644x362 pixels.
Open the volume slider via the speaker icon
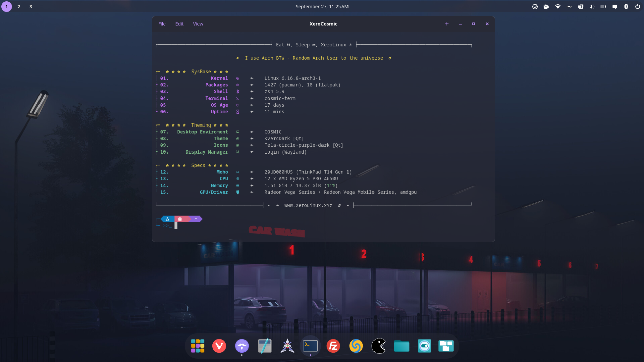[592, 6]
